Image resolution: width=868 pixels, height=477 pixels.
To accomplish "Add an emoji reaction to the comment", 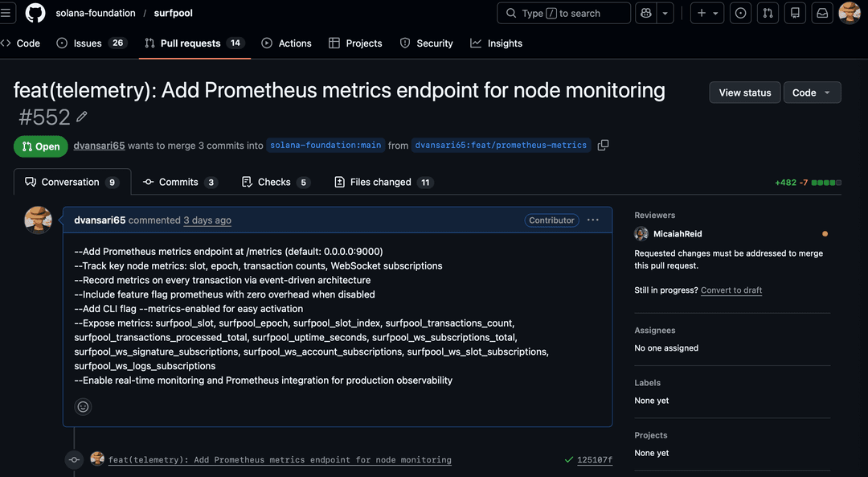I will 83,407.
